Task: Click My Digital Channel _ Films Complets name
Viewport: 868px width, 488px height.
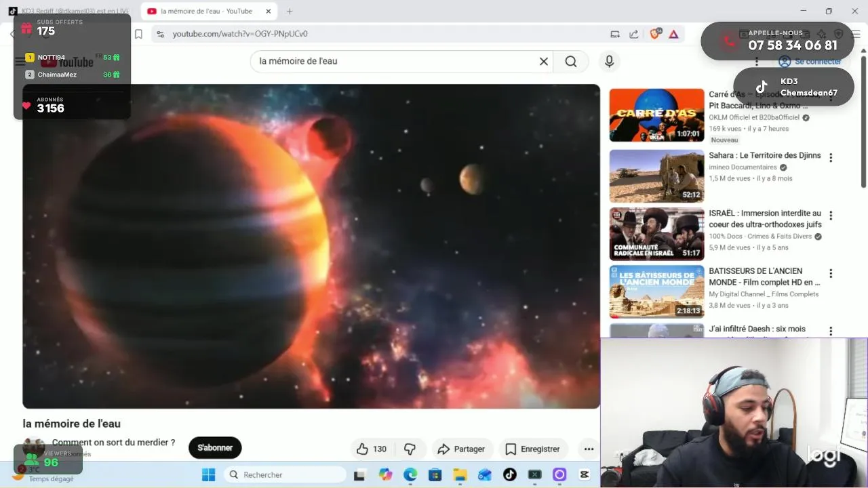Action: tap(764, 294)
